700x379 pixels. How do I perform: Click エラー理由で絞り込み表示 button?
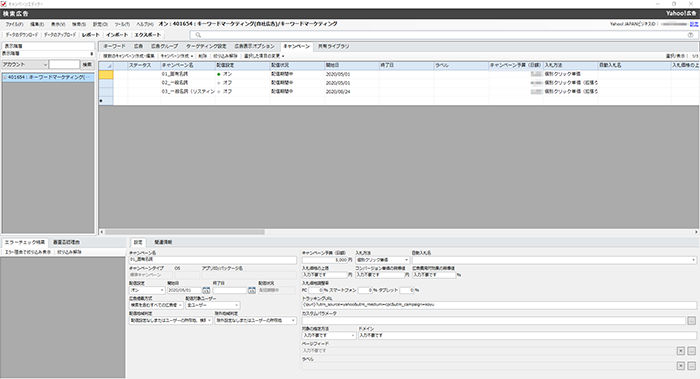pyautogui.click(x=28, y=252)
